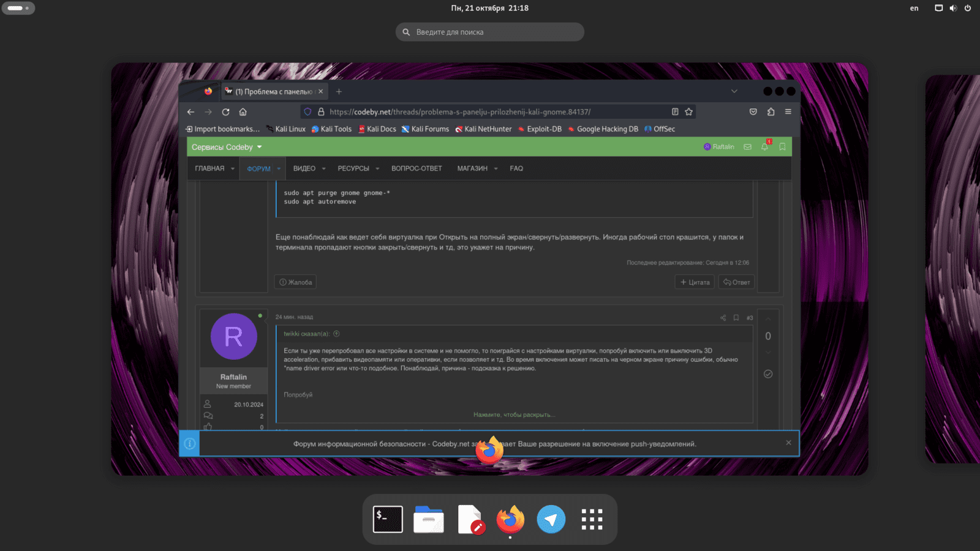Open the power menu icon in top bar
Screen dimensions: 980x551
tap(968, 8)
